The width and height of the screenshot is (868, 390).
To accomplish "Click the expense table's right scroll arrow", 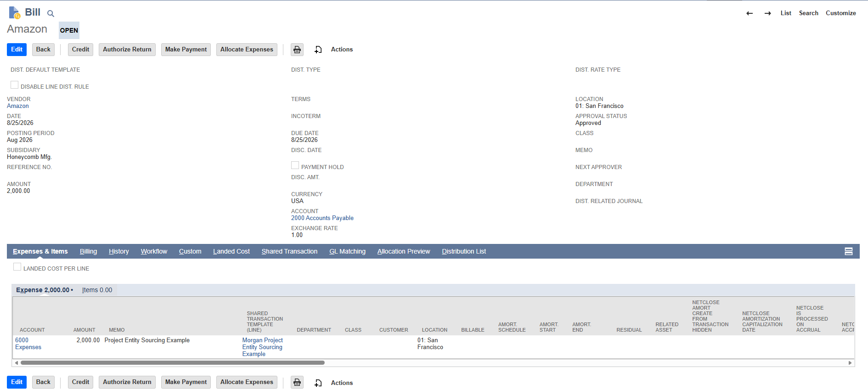I will tap(850, 363).
